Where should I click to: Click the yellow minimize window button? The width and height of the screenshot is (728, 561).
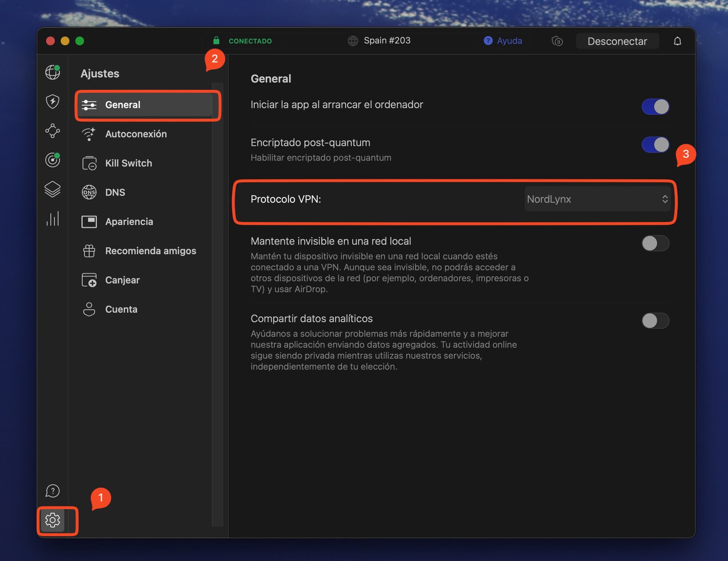65,41
